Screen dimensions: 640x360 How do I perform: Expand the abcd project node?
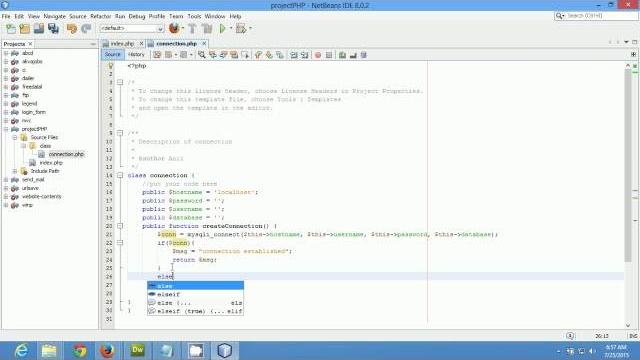[6, 53]
